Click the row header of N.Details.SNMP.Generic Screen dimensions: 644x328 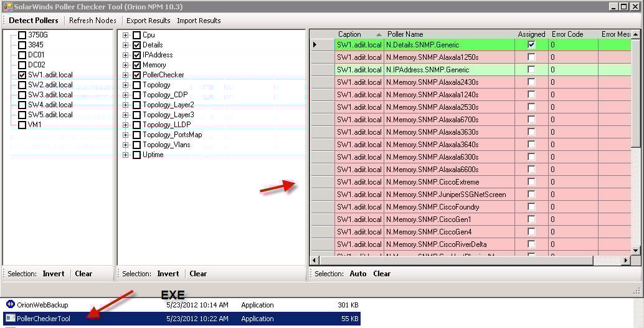(323, 45)
